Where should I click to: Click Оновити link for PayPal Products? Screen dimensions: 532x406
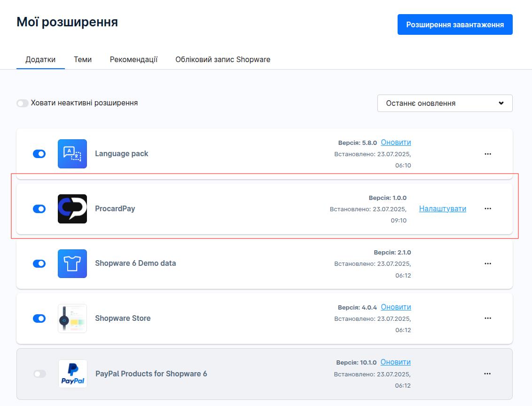pyautogui.click(x=396, y=362)
